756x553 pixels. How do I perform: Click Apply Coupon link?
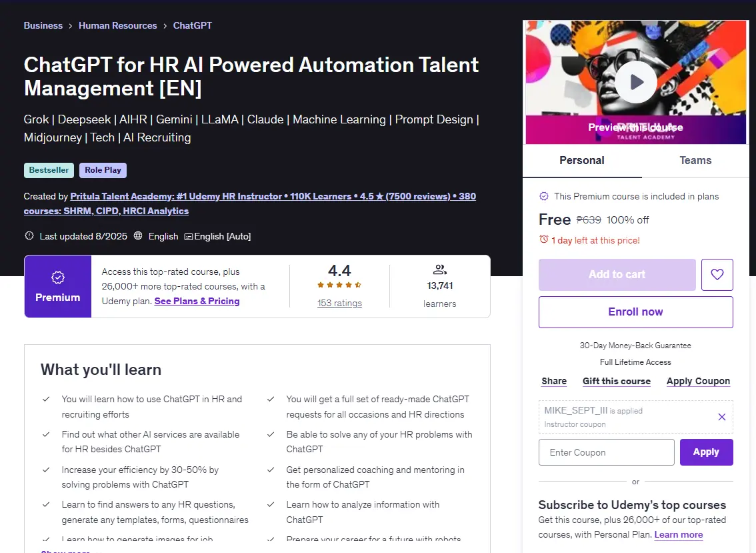click(698, 381)
